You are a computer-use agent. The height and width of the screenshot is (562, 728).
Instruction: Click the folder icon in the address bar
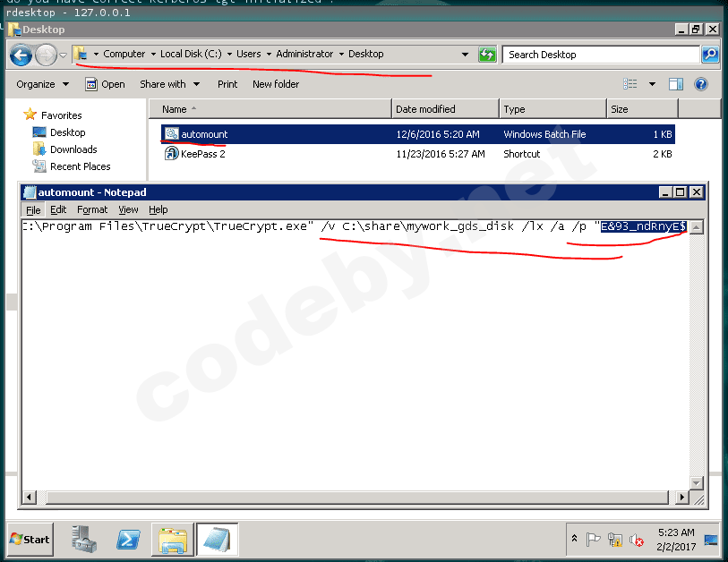coord(81,54)
